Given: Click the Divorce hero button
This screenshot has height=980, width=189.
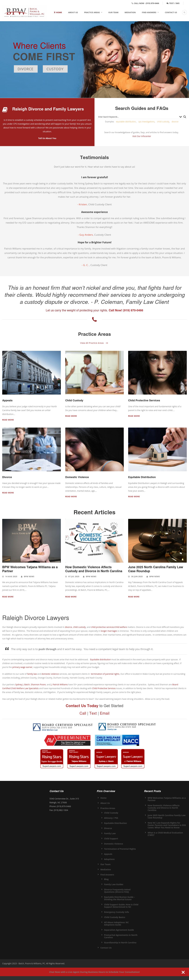Looking at the screenshot, I should coord(26,69).
